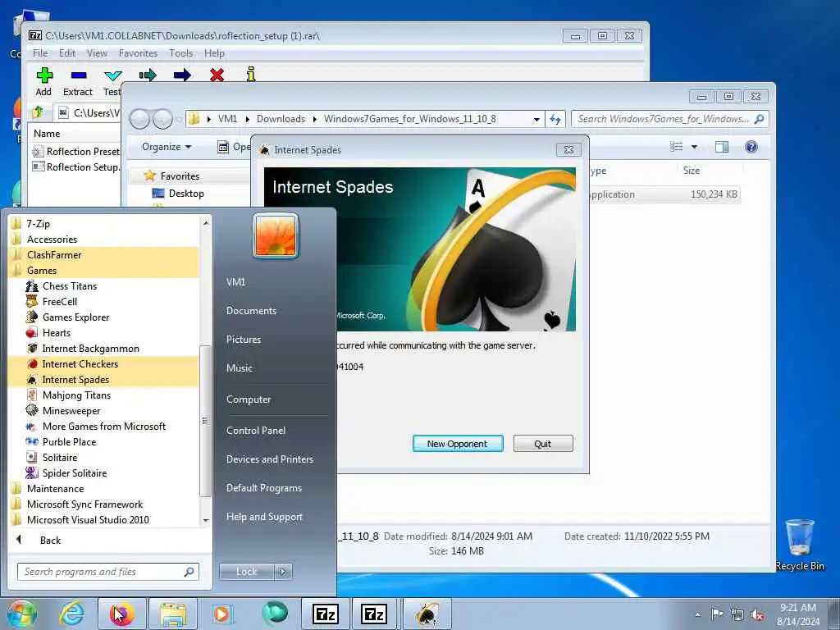This screenshot has height=630, width=840.
Task: Click Quit in Internet Spades dialog
Action: coord(543,444)
